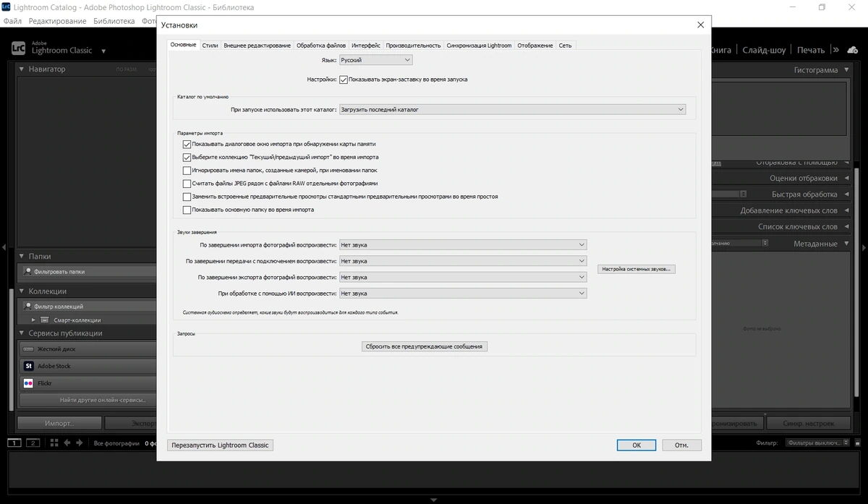Expand the Оценки отбраковки panel
This screenshot has width=868, height=504.
pos(846,178)
